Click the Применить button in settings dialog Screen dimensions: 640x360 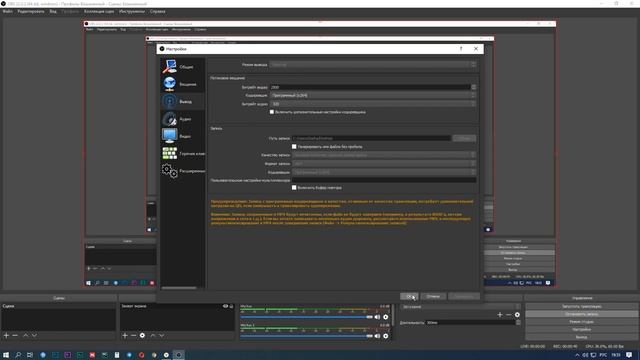[x=464, y=296]
